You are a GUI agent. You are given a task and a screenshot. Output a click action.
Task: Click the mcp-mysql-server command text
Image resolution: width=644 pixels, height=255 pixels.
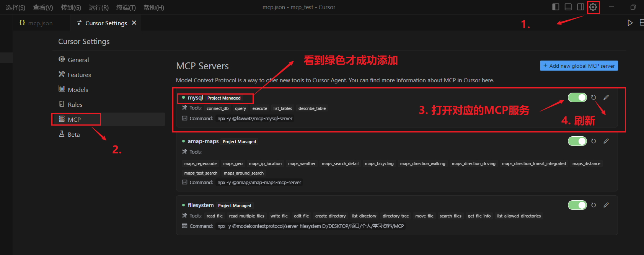[255, 119]
